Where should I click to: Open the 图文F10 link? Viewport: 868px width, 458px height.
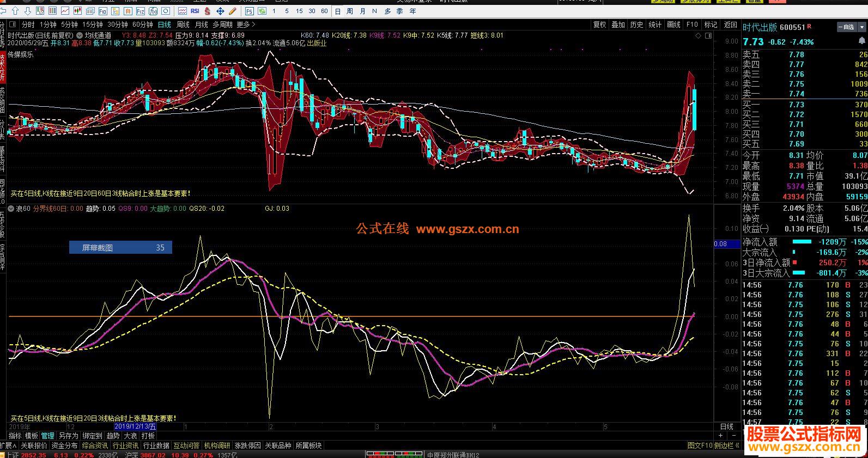700,445
